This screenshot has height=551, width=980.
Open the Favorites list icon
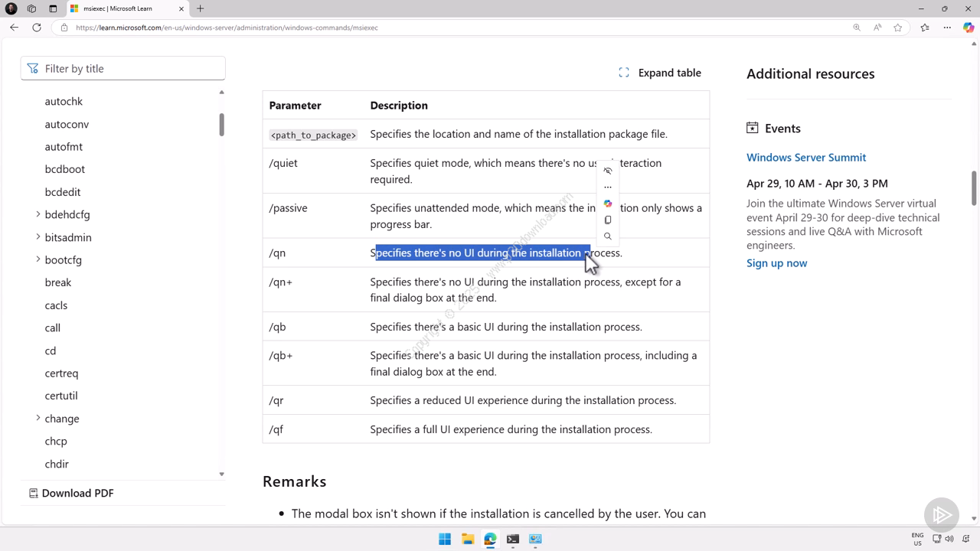[x=925, y=28]
